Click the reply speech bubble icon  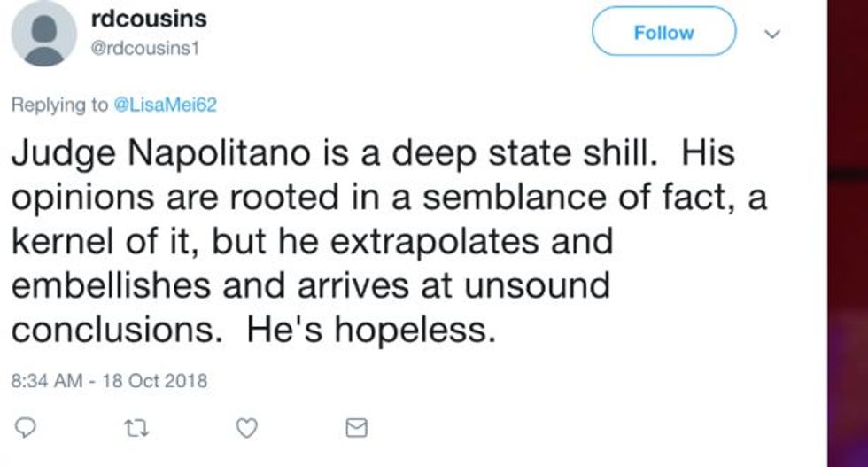[x=25, y=428]
